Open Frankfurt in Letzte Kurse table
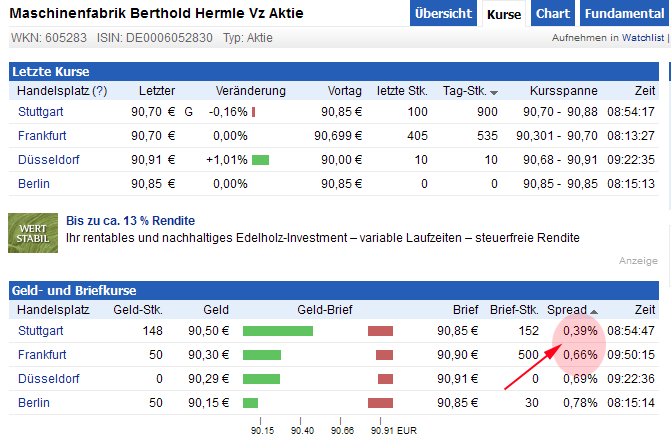This screenshot has width=671, height=434. pyautogui.click(x=42, y=136)
